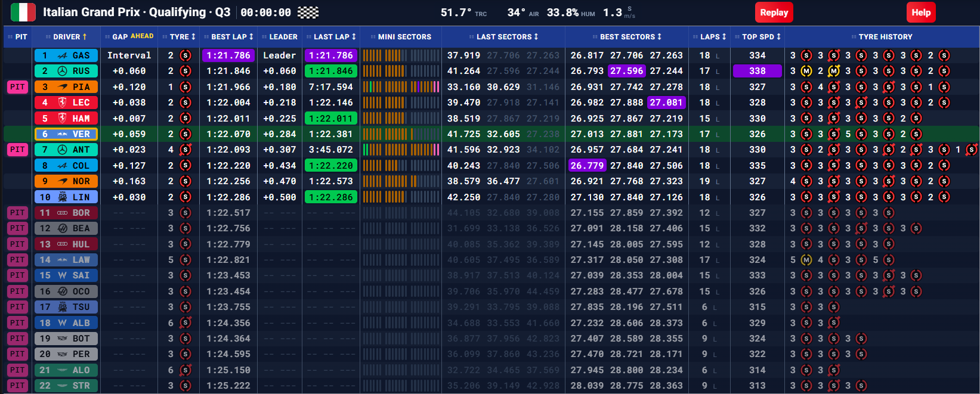Sort by the TOP SPD column header

758,37
